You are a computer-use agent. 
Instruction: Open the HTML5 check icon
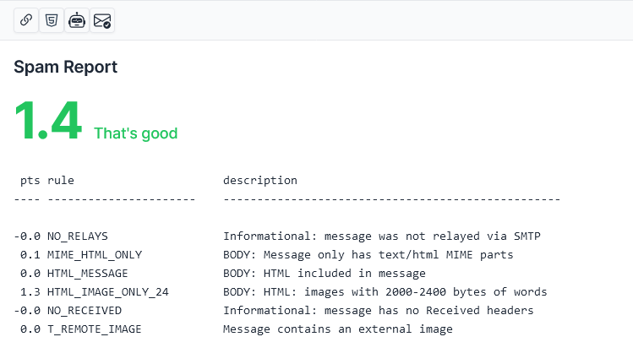pos(52,19)
